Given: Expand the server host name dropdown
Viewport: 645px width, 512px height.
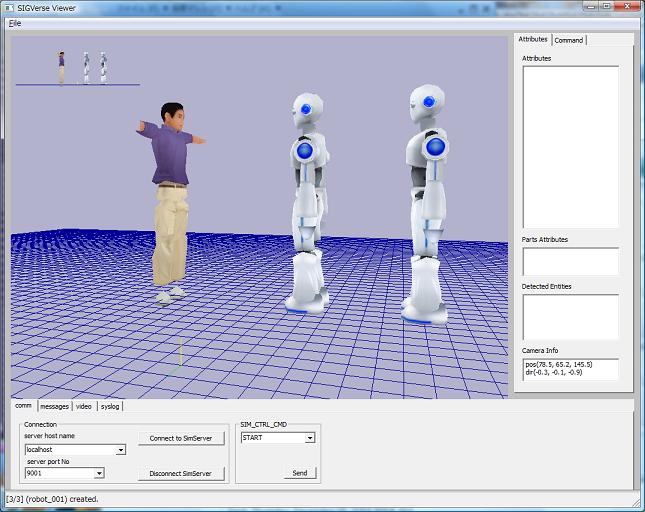Looking at the screenshot, I should pos(121,450).
